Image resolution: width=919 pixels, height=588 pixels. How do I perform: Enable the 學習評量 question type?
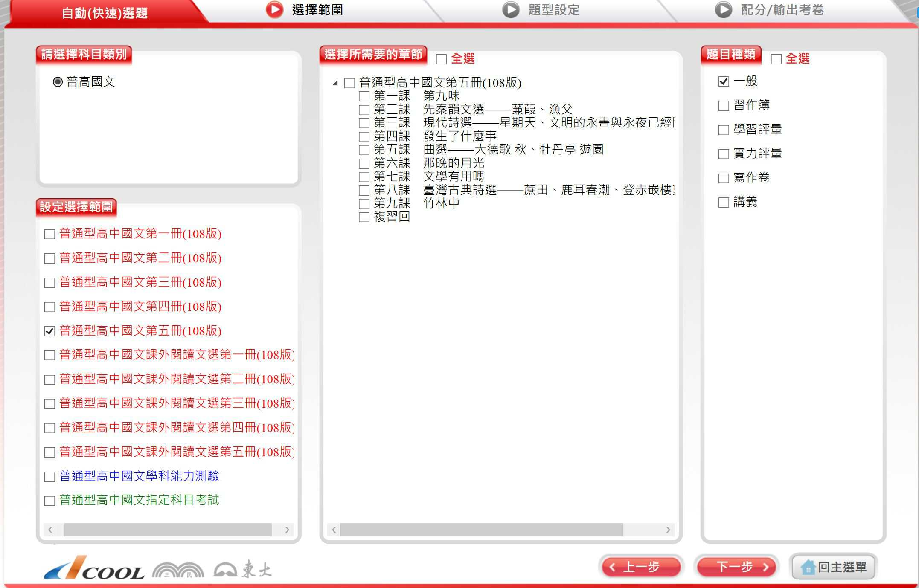point(724,130)
